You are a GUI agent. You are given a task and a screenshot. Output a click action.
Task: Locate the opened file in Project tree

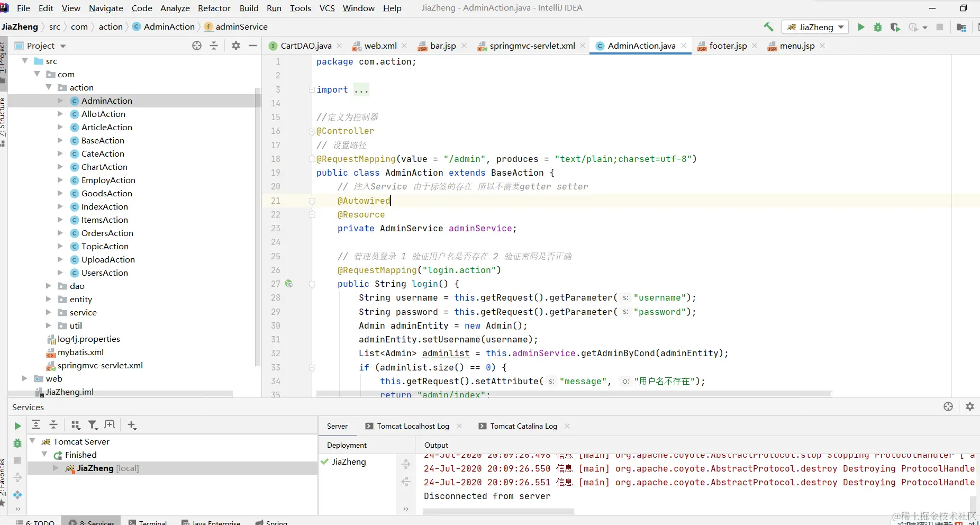click(x=197, y=46)
